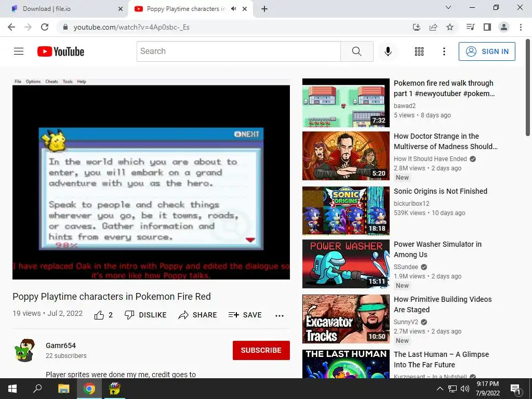Open the Gamr654 channel avatar
This screenshot has width=532, height=399.
coord(25,350)
